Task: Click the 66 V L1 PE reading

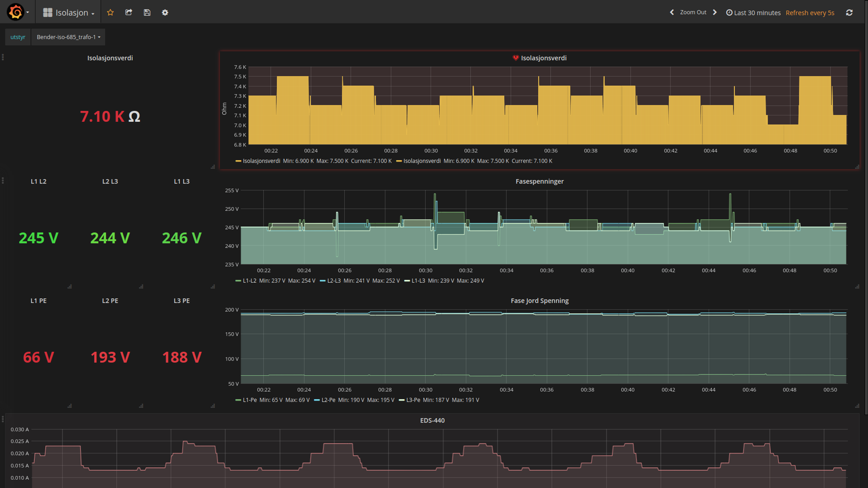Action: 39,357
